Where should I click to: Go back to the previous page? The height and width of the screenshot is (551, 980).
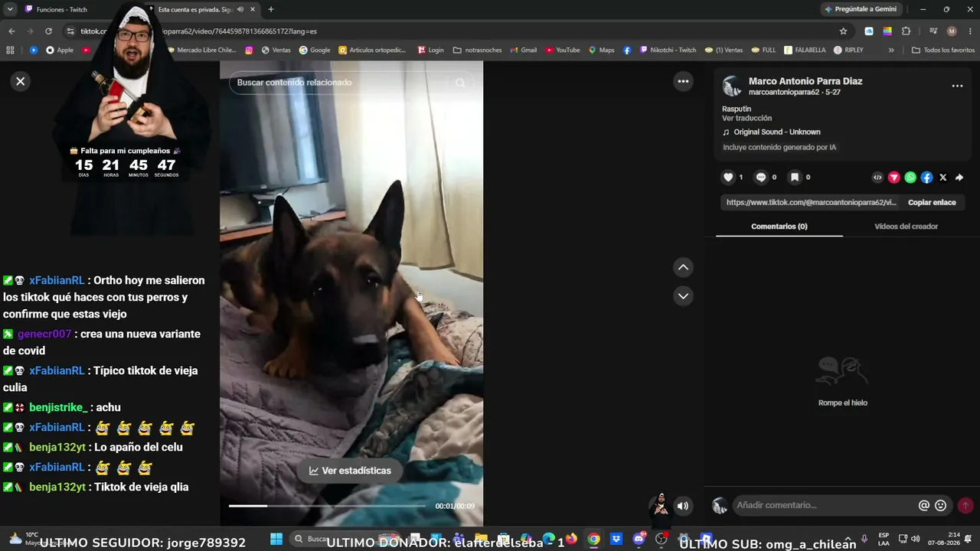point(11,31)
